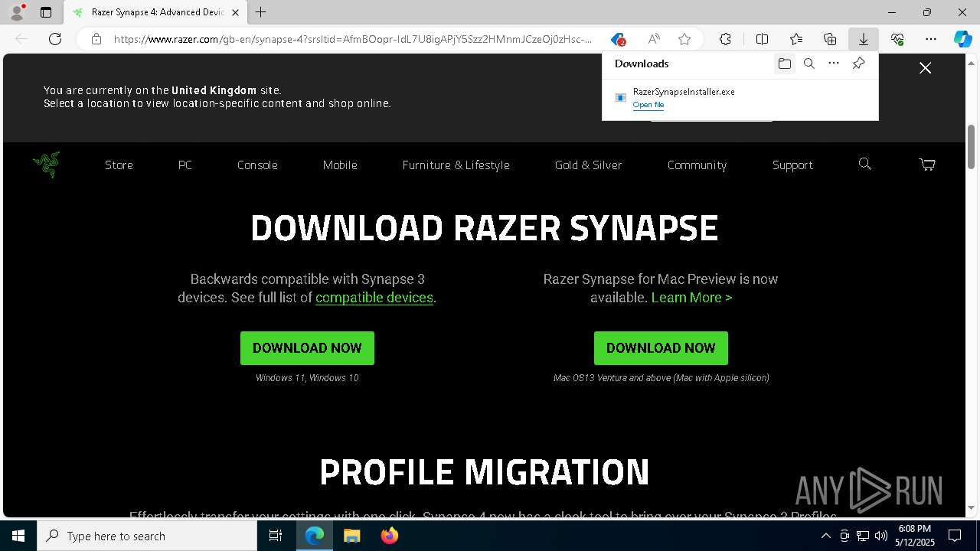Dismiss the location banner with X
The height and width of the screenshot is (551, 980).
click(x=925, y=68)
